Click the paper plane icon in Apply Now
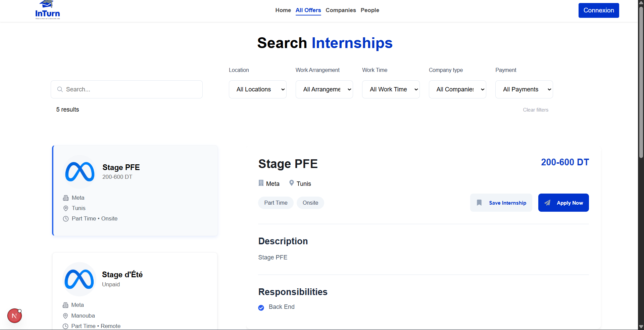The width and height of the screenshot is (644, 330). 547,203
